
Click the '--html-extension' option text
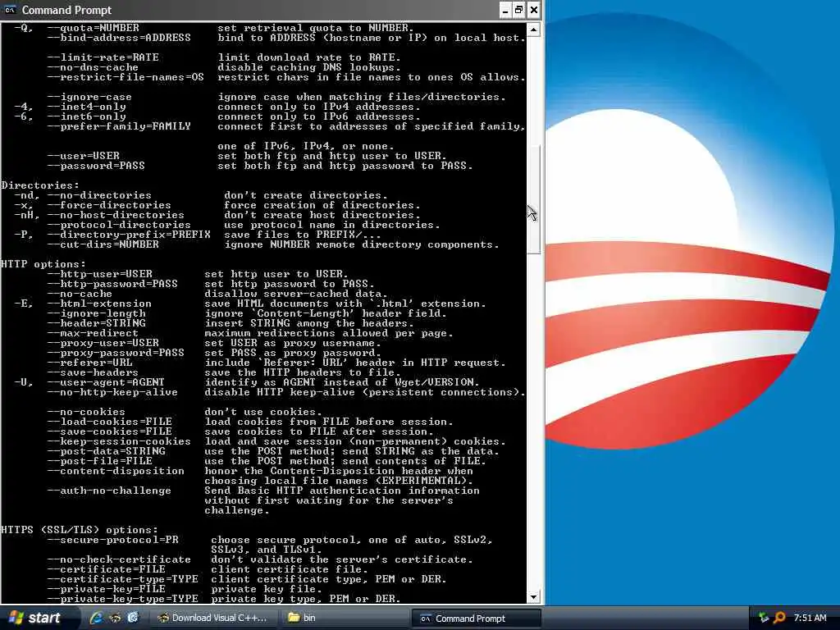pyautogui.click(x=99, y=304)
